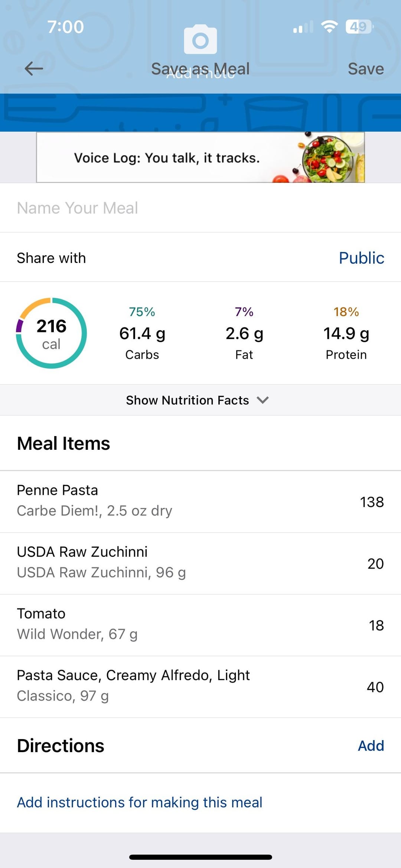Tap the Add button beside Directions
The height and width of the screenshot is (868, 401).
[371, 745]
